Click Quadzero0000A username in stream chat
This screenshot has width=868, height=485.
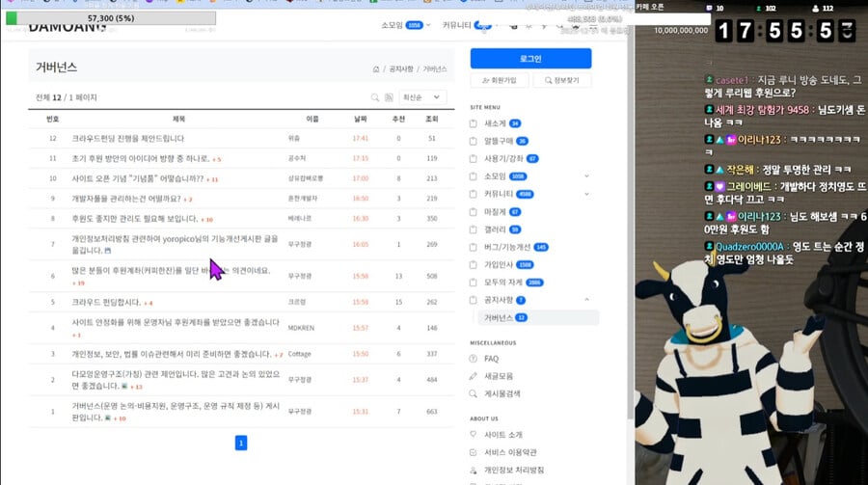click(749, 247)
